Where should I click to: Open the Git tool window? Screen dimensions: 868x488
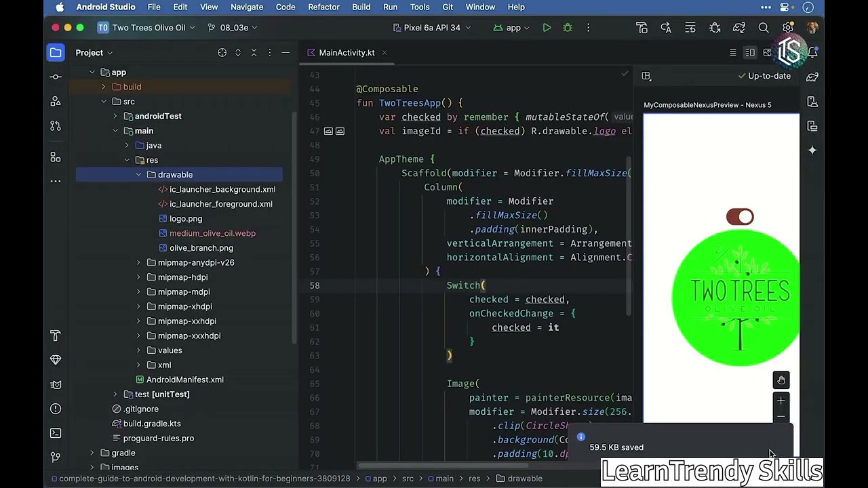pos(56,457)
